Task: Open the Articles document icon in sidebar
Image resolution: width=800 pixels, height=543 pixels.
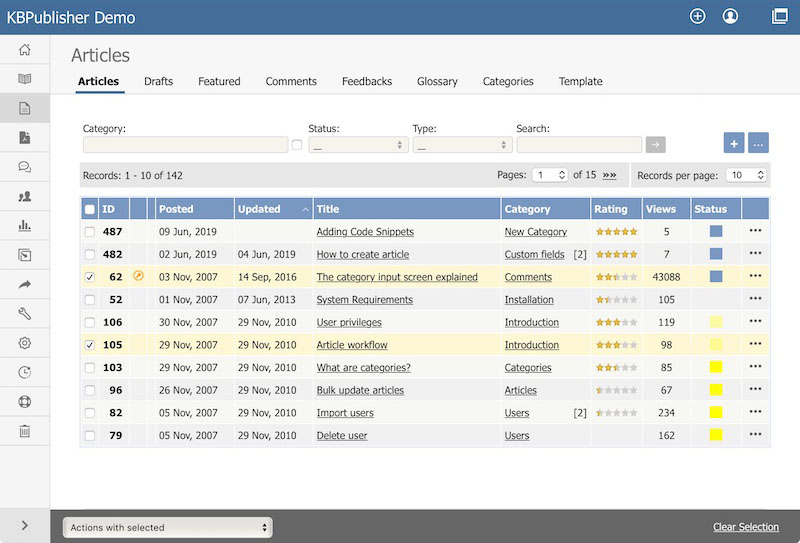Action: click(24, 108)
